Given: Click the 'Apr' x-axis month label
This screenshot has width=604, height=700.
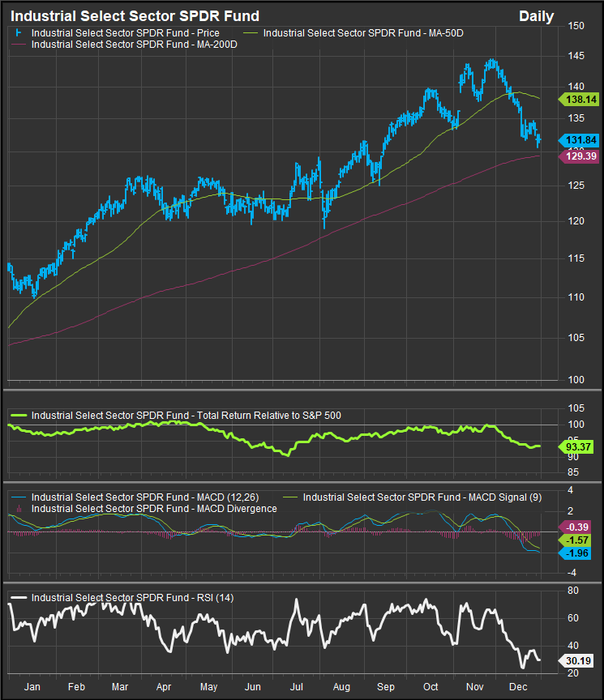Looking at the screenshot, I should [x=164, y=687].
